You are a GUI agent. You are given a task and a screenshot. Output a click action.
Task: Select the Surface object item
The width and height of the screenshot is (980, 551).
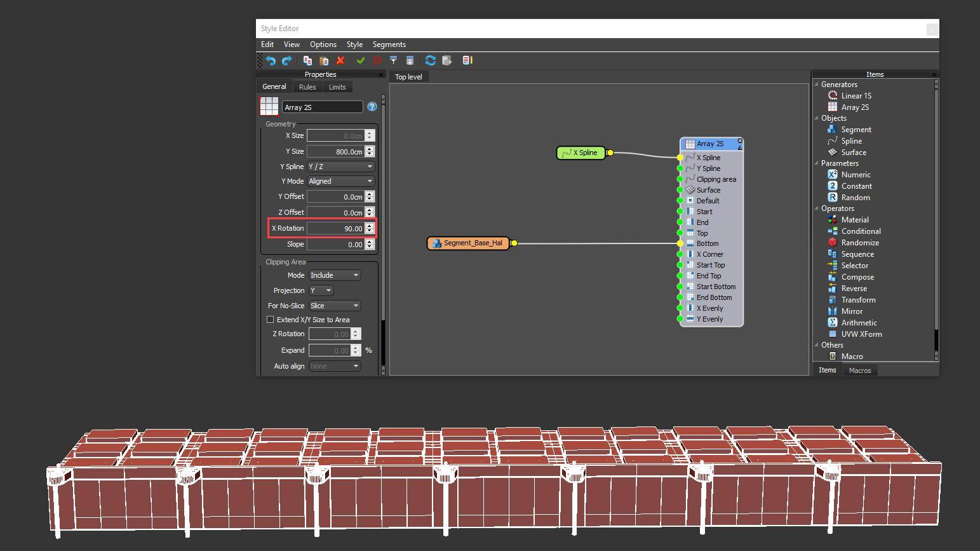point(854,152)
